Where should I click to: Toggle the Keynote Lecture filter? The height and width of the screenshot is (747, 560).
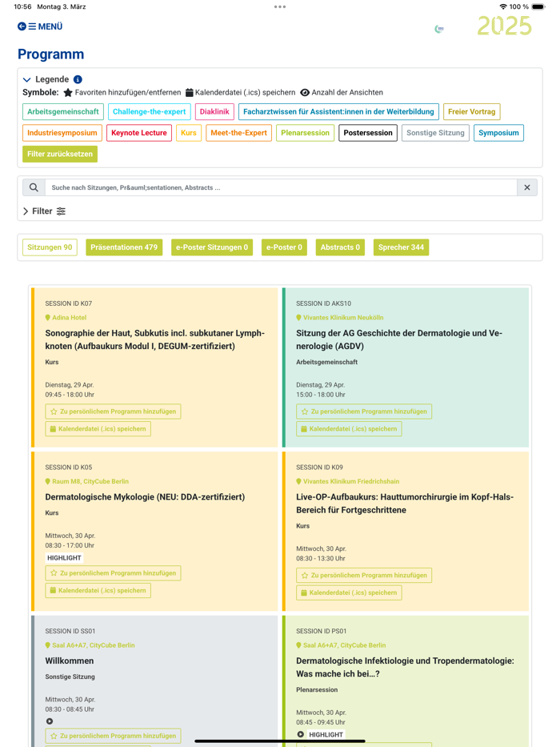(x=139, y=133)
